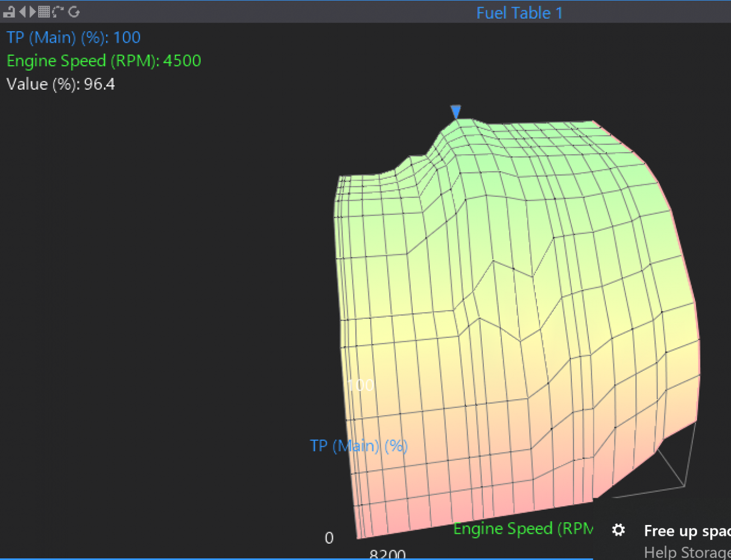Screen dimensions: 731x560
Task: Open the Free up space notification
Action: coord(687,531)
